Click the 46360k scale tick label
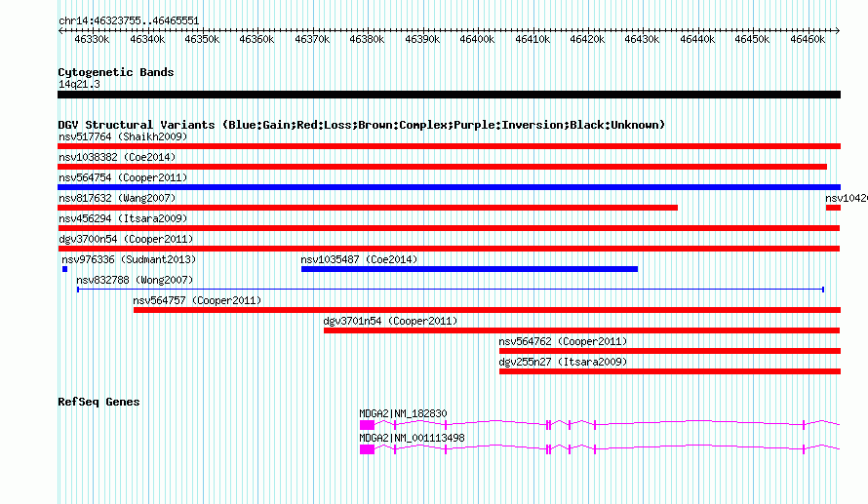 256,39
